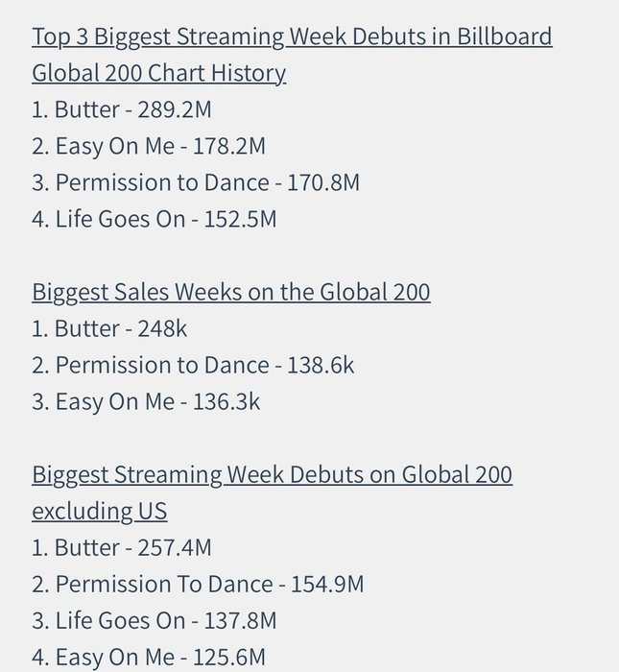619x672 pixels.
Task: Click the excluding US underlined text
Action: pyautogui.click(x=100, y=512)
